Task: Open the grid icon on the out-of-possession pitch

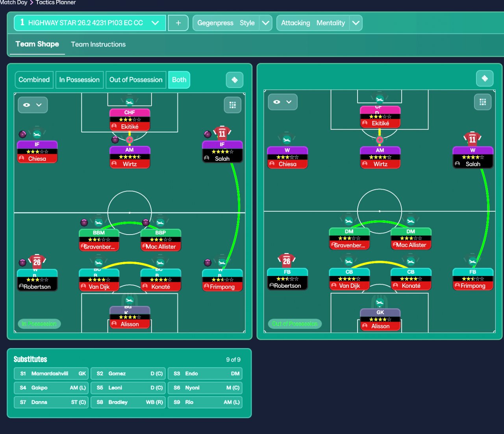Action: coord(483,102)
